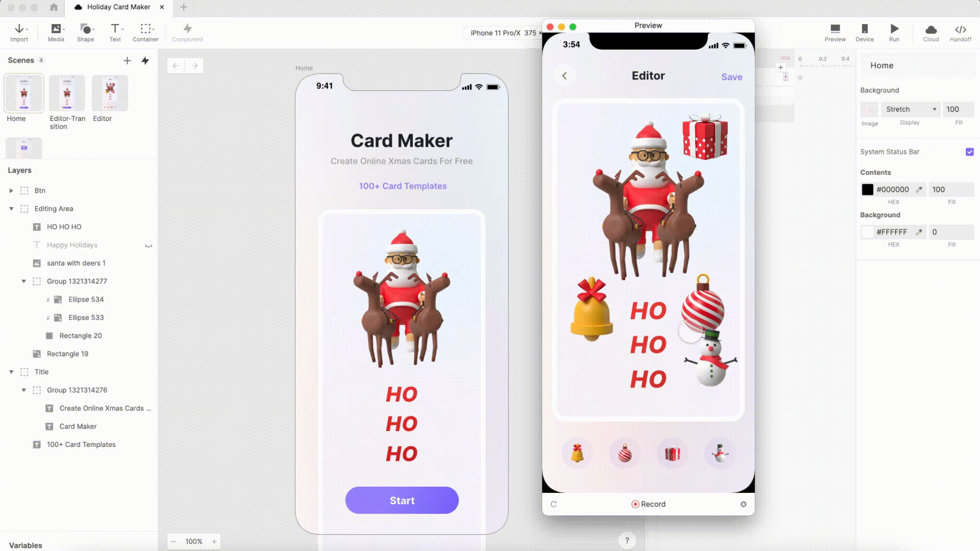Expand the Title layer group
980x551 pixels.
tap(11, 372)
